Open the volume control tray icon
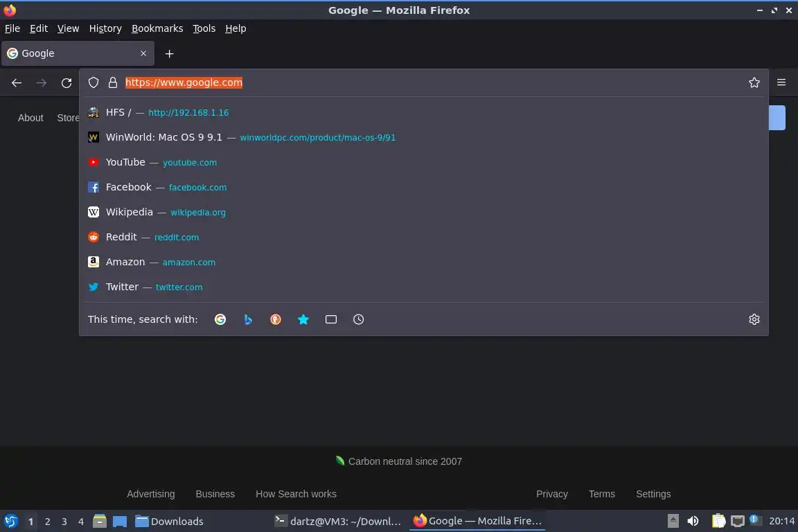 pos(693,521)
